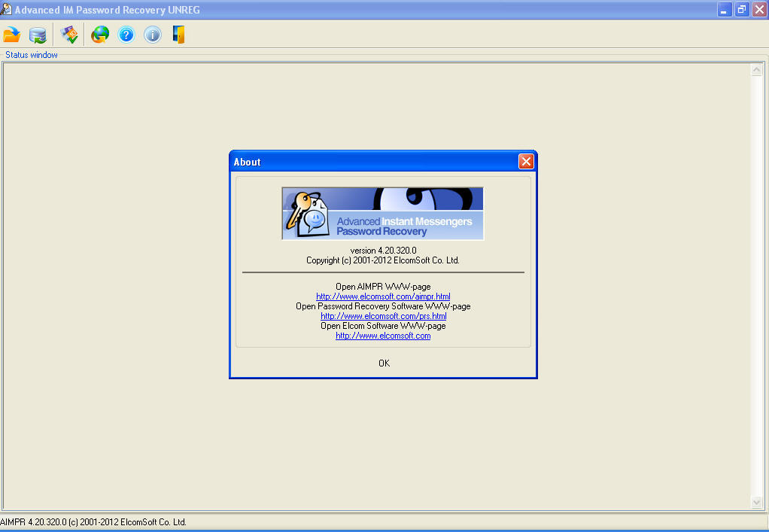
Task: Click the status bar text 'AIMPR 4.20.320.0'
Action: [33, 522]
